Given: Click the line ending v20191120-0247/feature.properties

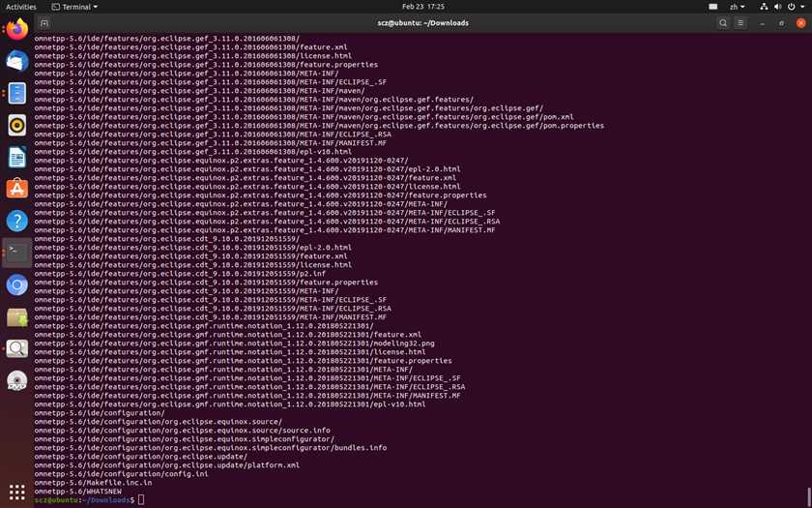Looking at the screenshot, I should [x=260, y=195].
